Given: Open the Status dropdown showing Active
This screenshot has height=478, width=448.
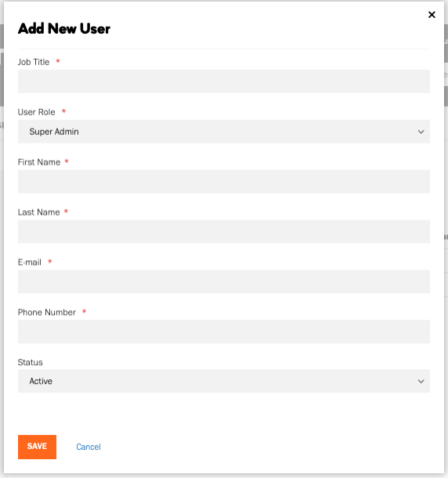Looking at the screenshot, I should (x=224, y=381).
